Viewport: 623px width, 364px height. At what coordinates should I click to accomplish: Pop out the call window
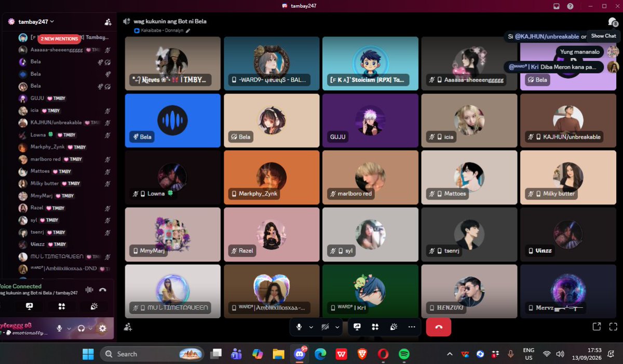pyautogui.click(x=597, y=327)
